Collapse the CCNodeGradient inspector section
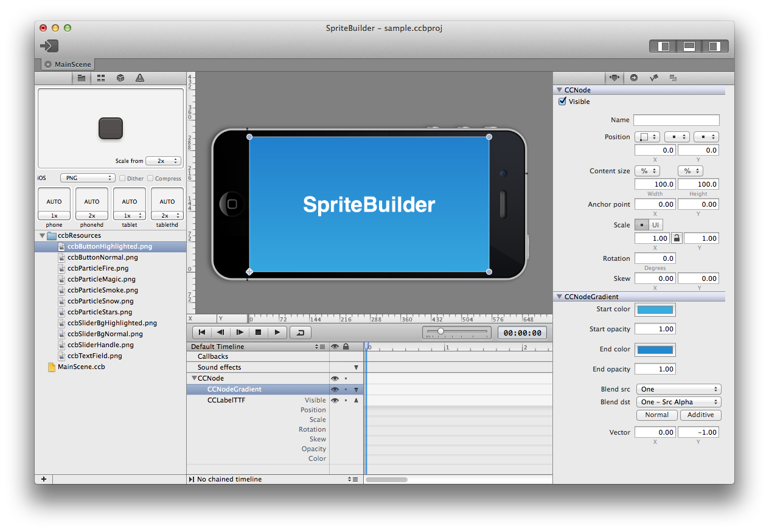Viewport: 769px width, 532px height. click(x=559, y=297)
